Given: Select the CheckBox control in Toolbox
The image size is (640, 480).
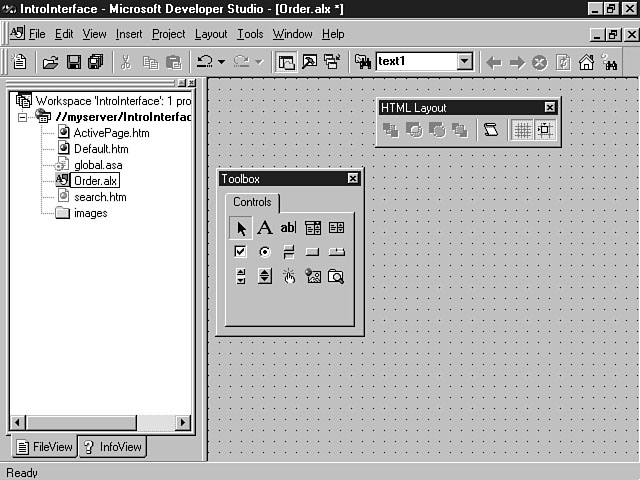Looking at the screenshot, I should [240, 252].
